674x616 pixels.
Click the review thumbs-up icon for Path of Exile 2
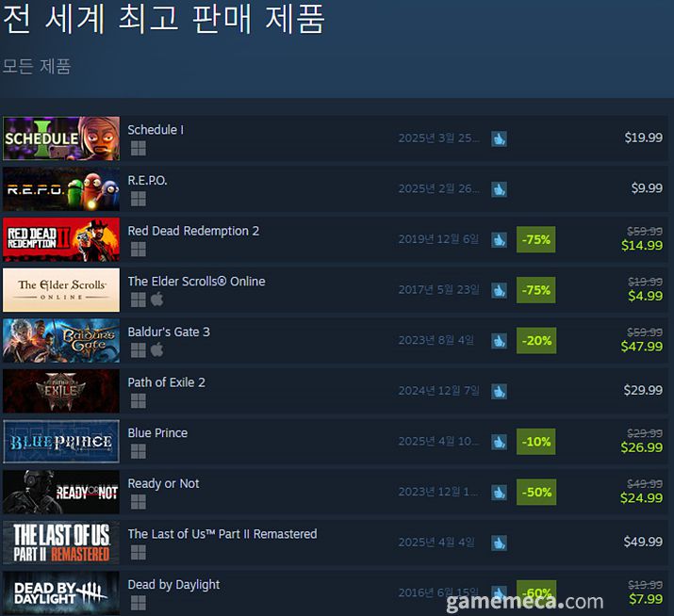point(499,392)
